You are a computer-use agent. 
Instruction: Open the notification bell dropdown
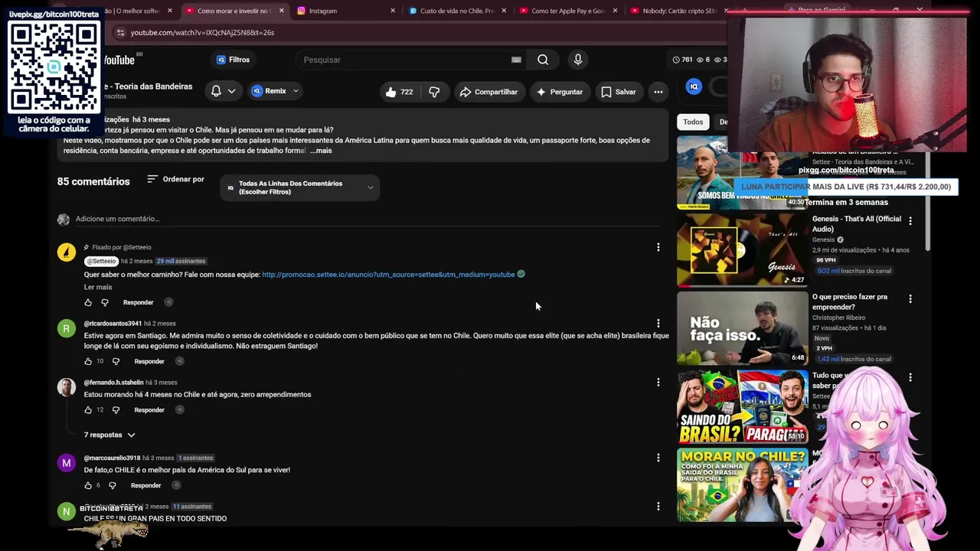click(223, 92)
